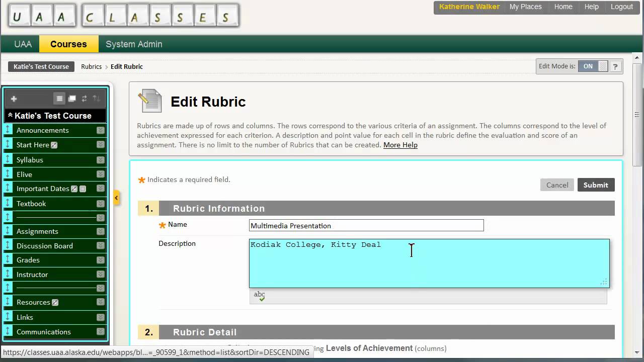Open Communications in course menu
The image size is (644, 362).
[44, 332]
